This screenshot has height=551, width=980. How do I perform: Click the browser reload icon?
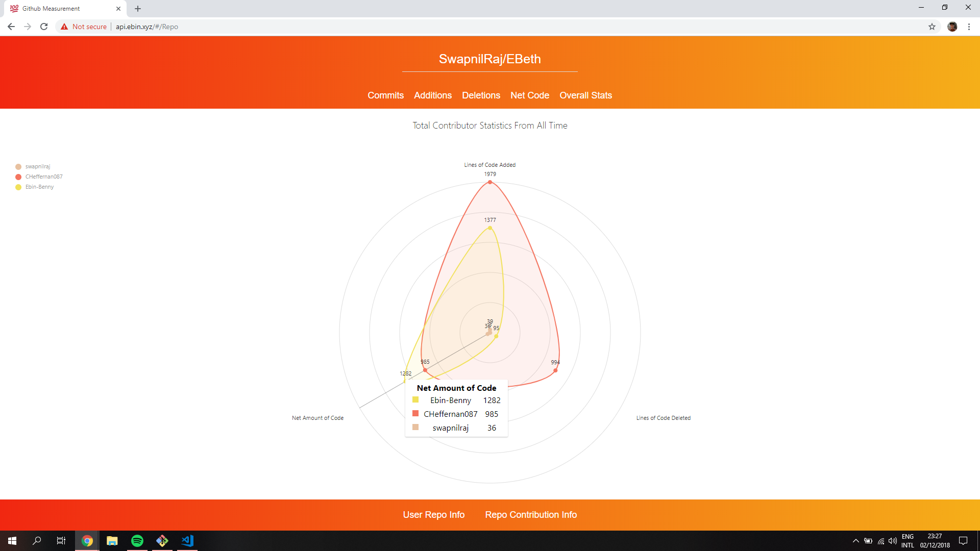click(x=44, y=27)
